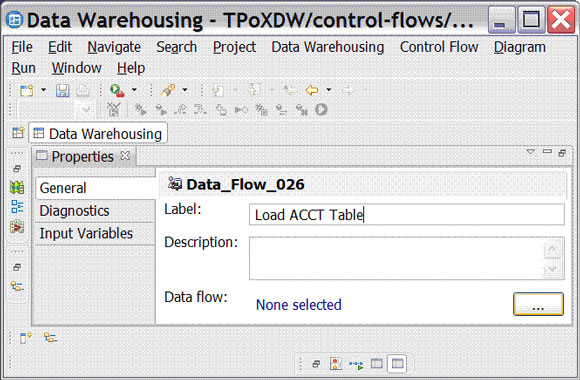
Task: Click the greyed Print icon
Action: tap(82, 90)
